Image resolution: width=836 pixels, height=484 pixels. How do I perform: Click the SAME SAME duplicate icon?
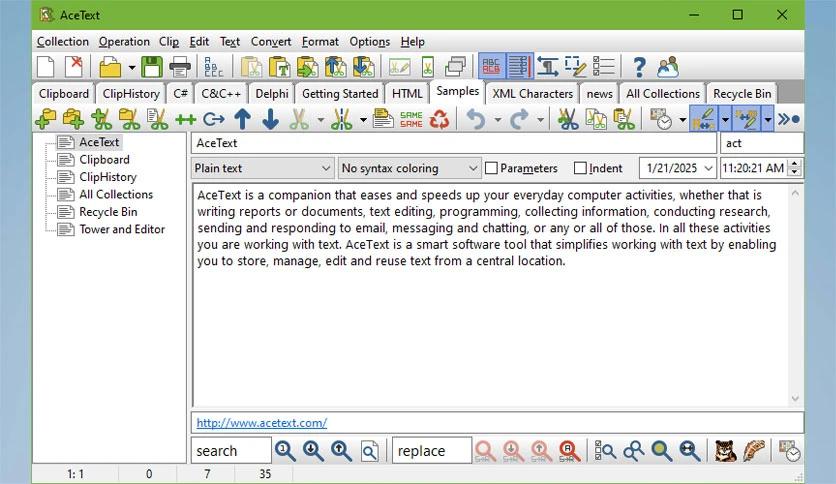pos(411,119)
